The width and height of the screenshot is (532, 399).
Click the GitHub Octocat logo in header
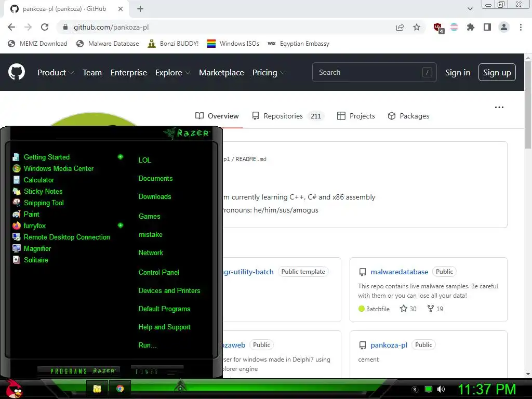(x=16, y=72)
